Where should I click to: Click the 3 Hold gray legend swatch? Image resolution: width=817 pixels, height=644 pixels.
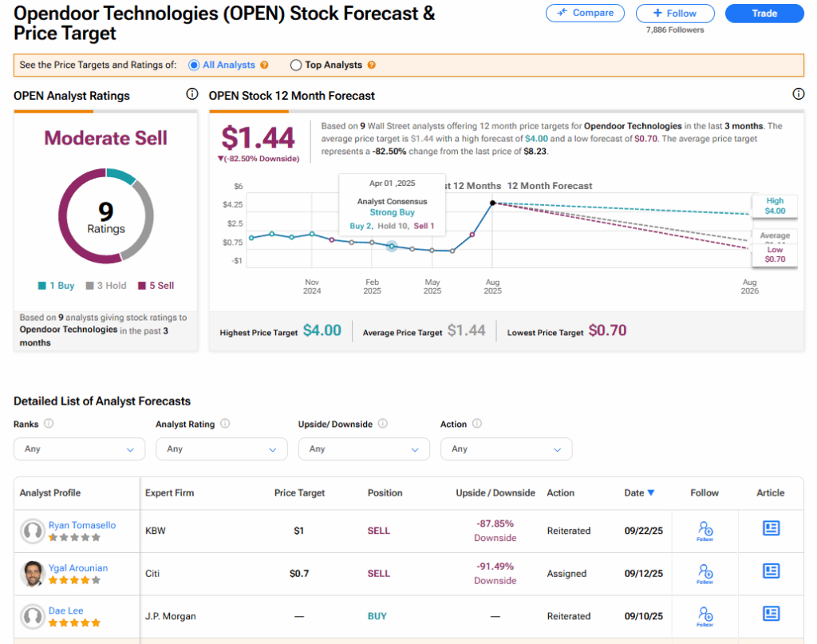89,286
